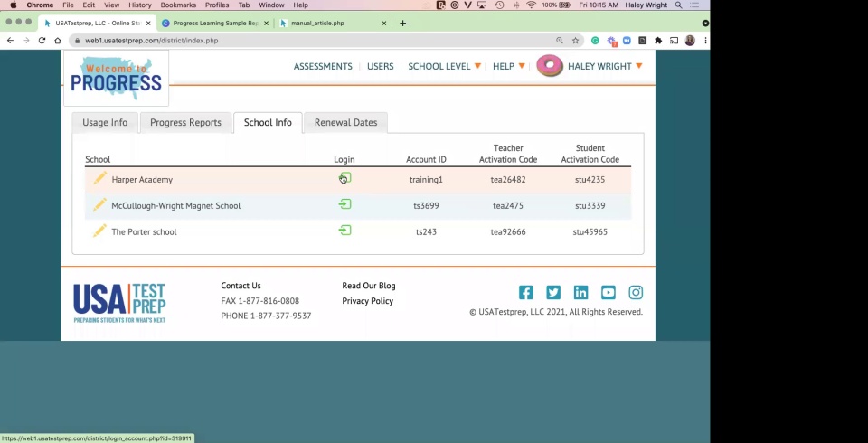Select the School Info tab
Image resolution: width=868 pixels, height=443 pixels.
(268, 122)
